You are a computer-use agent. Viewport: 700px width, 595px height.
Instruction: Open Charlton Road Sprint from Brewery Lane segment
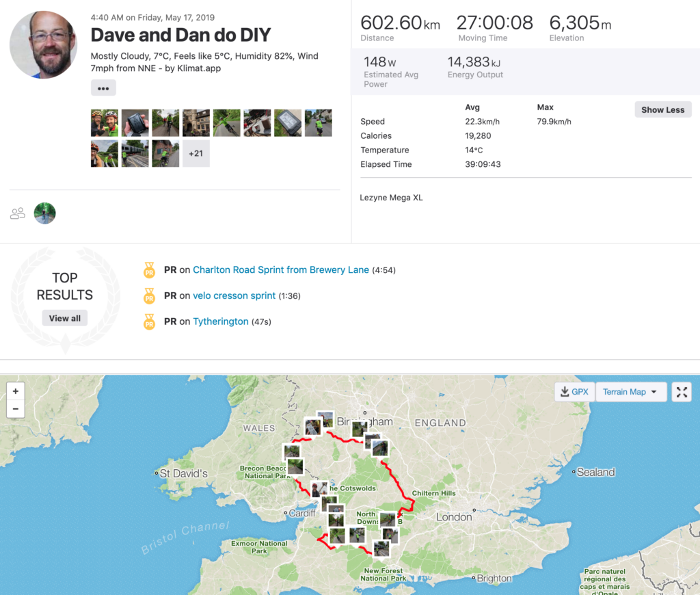pos(281,270)
